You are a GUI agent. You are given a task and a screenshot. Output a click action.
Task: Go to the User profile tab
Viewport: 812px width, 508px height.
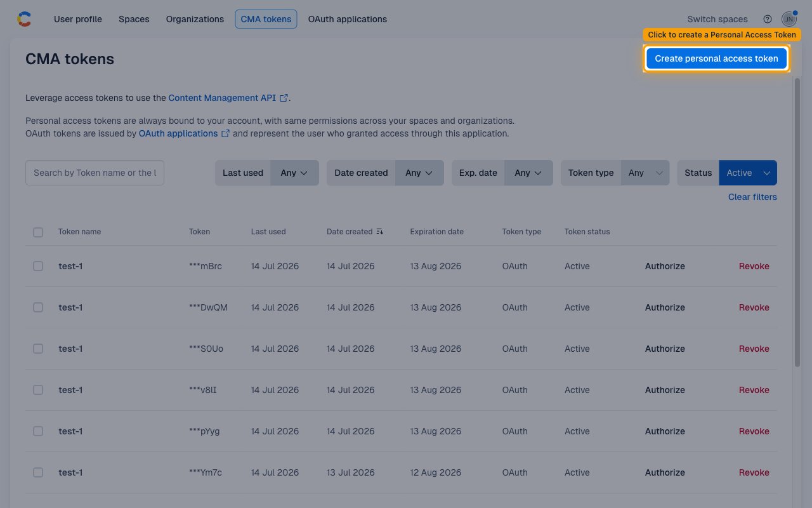coord(78,19)
